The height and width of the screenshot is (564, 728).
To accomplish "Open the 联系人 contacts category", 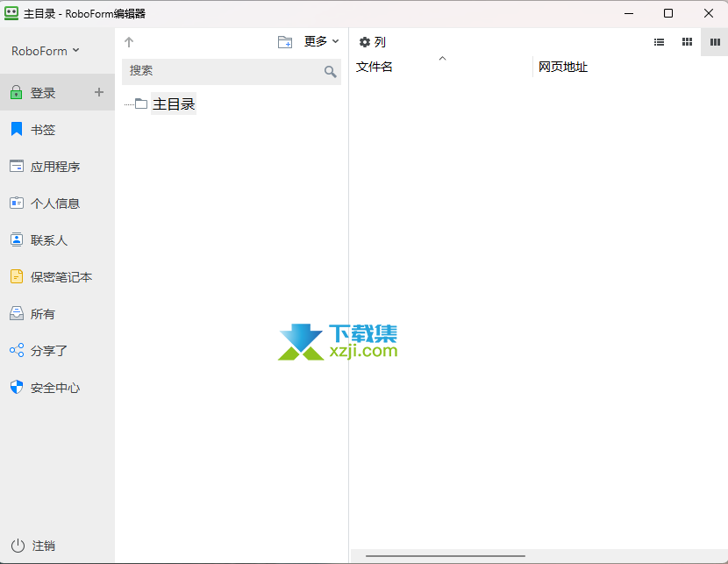I will click(x=57, y=240).
